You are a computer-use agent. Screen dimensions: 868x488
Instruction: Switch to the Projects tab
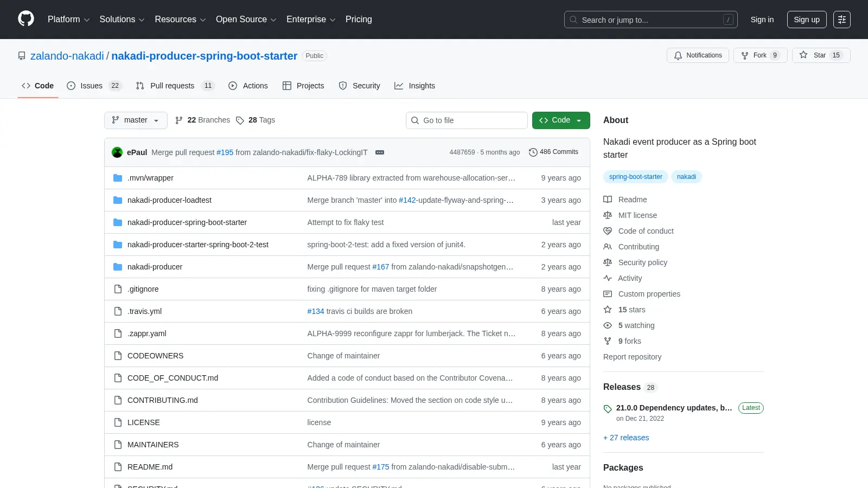point(303,86)
